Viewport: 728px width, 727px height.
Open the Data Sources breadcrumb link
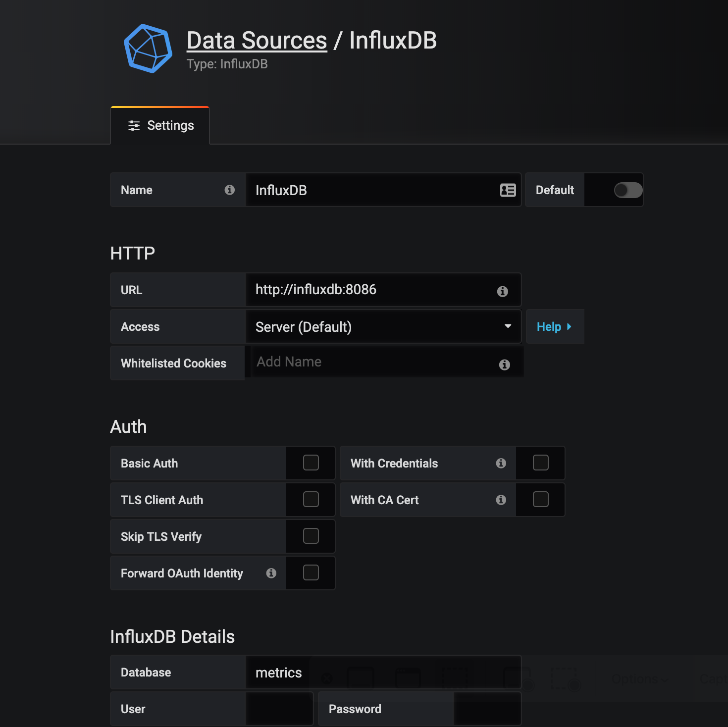[x=257, y=40]
